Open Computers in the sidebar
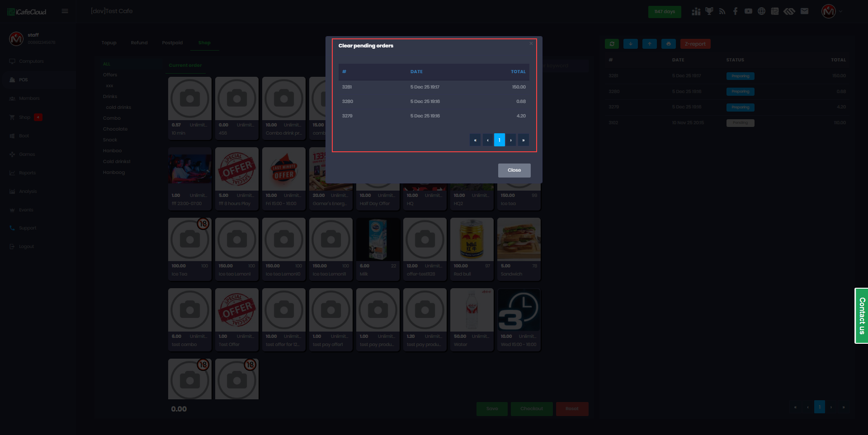 click(x=31, y=61)
